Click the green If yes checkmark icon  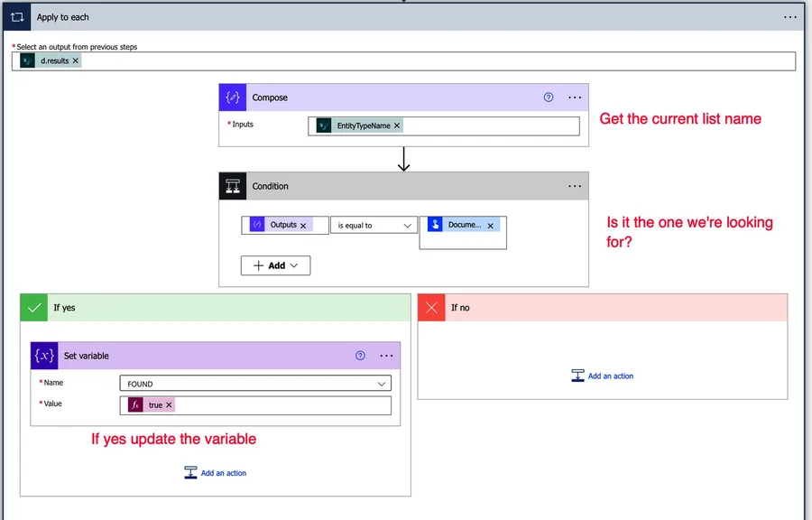[x=35, y=308]
